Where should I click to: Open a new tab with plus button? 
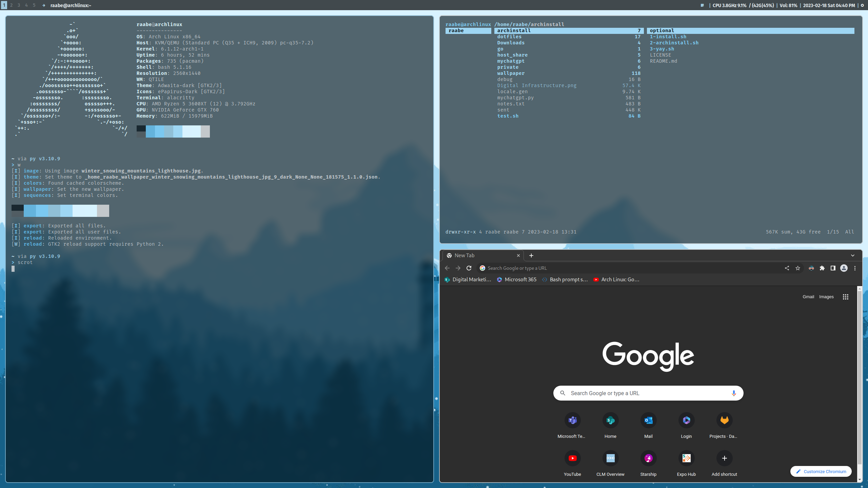(531, 256)
